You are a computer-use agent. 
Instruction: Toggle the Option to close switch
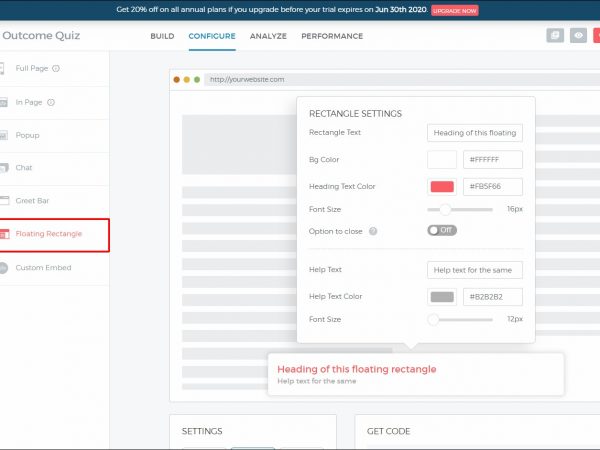(442, 230)
